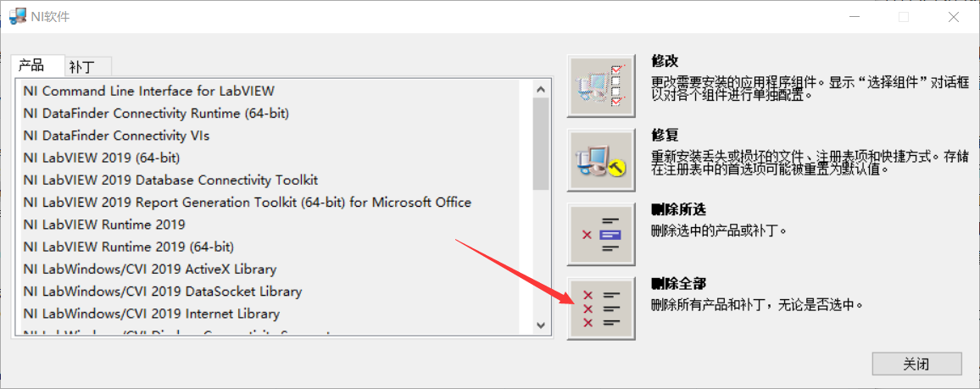Screen dimensions: 980x389
Task: Click the list scrollbar down arrow
Action: (x=541, y=325)
